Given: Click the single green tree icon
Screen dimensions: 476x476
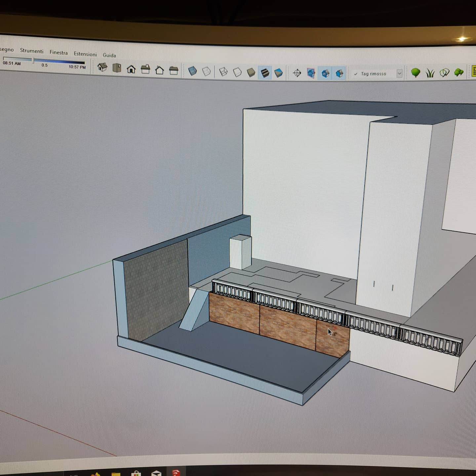Looking at the screenshot, I should [416, 72].
